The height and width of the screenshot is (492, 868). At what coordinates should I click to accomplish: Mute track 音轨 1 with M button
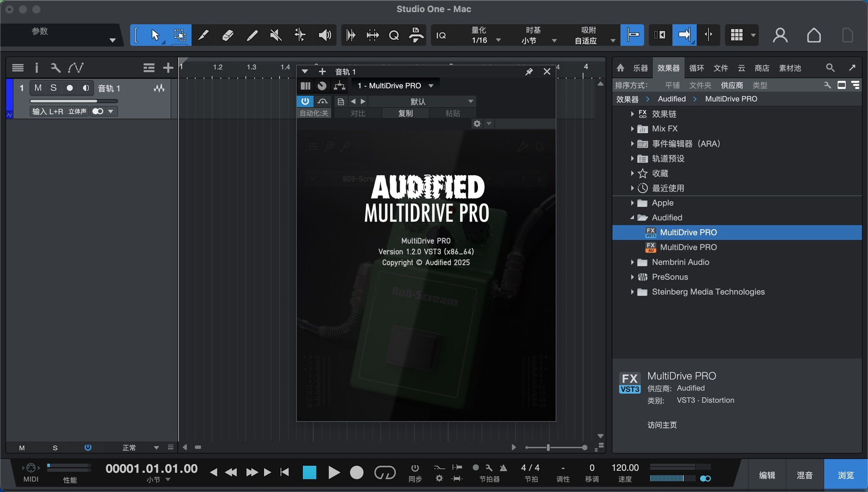(38, 88)
